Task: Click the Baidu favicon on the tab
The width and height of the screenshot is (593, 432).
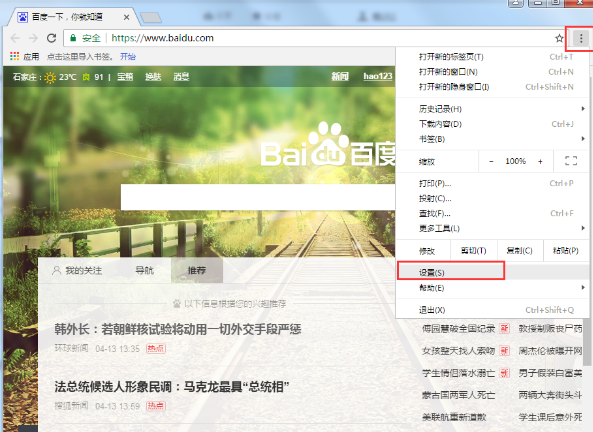Action: 23,17
